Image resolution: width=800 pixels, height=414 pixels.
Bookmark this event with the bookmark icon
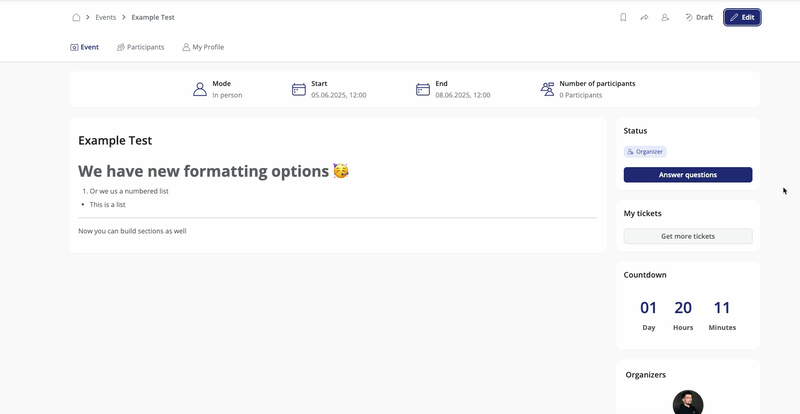tap(623, 17)
